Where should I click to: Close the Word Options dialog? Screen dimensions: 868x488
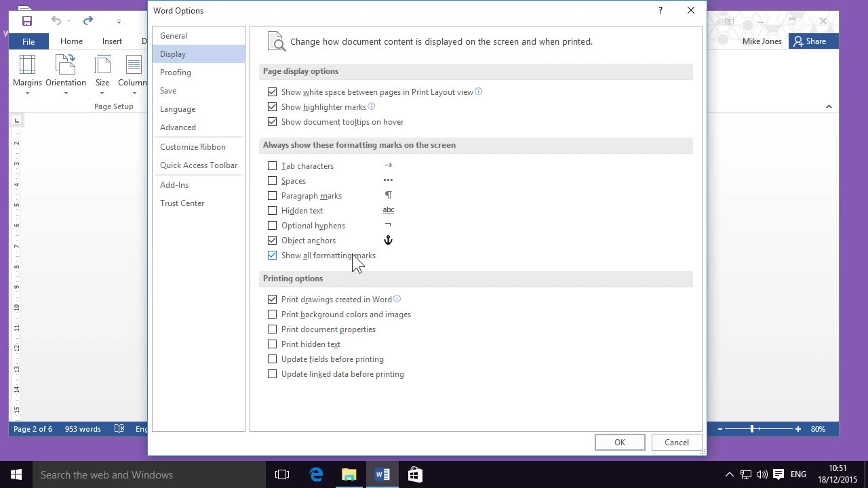[x=691, y=11]
